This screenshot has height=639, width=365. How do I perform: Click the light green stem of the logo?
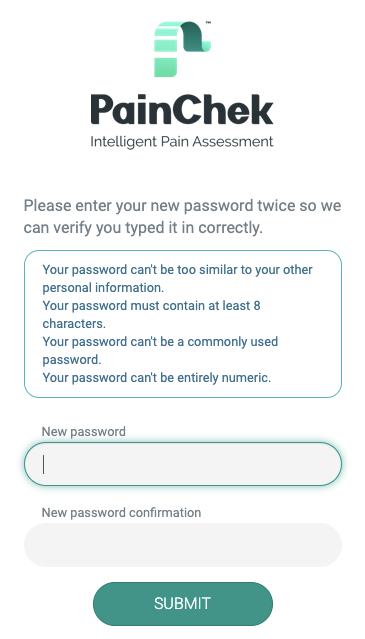click(166, 51)
